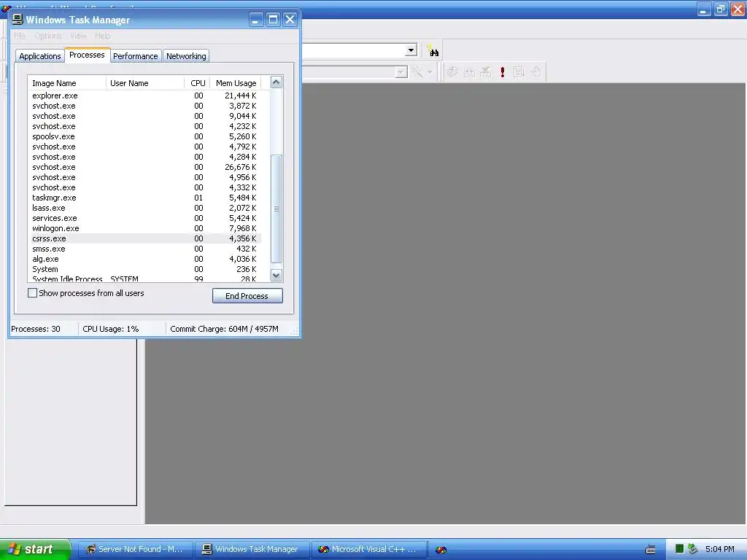Switch to the Performance tab
Viewport: 747px width, 560px height.
coord(135,56)
